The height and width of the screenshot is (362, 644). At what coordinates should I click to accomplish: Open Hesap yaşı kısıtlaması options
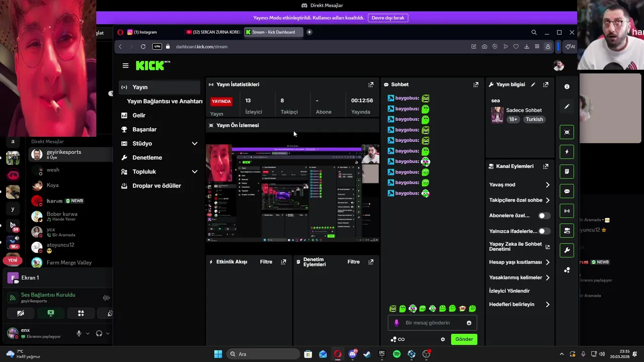tap(519, 262)
